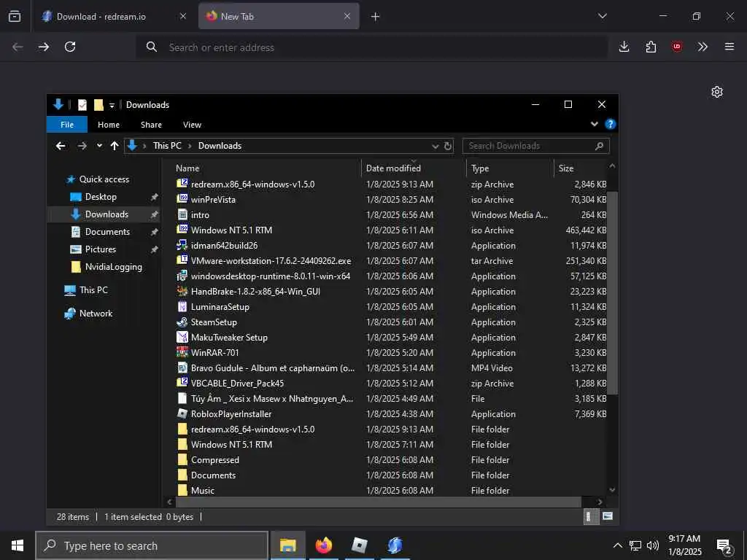Click New folder icon in Explorer title bar

coord(98,105)
